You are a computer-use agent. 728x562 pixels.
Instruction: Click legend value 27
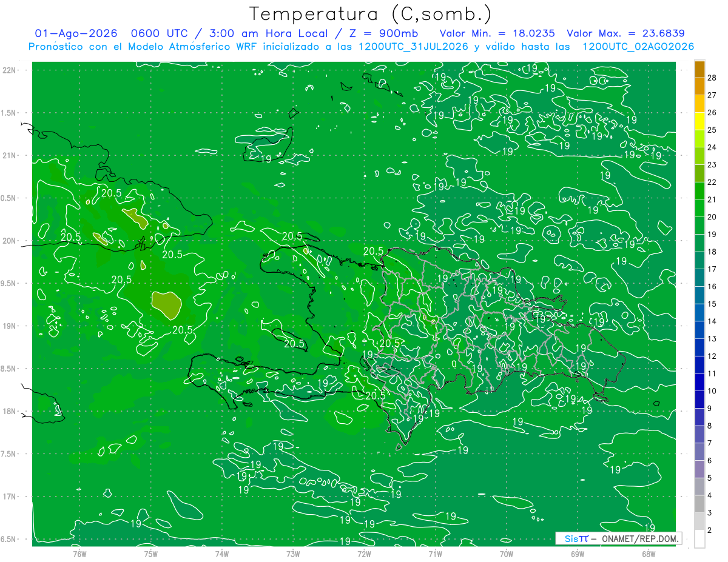click(712, 95)
